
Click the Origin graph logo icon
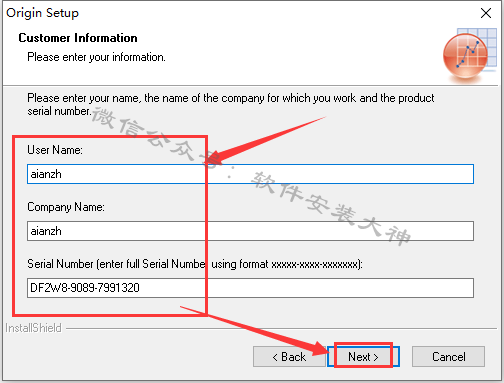pyautogui.click(x=469, y=55)
